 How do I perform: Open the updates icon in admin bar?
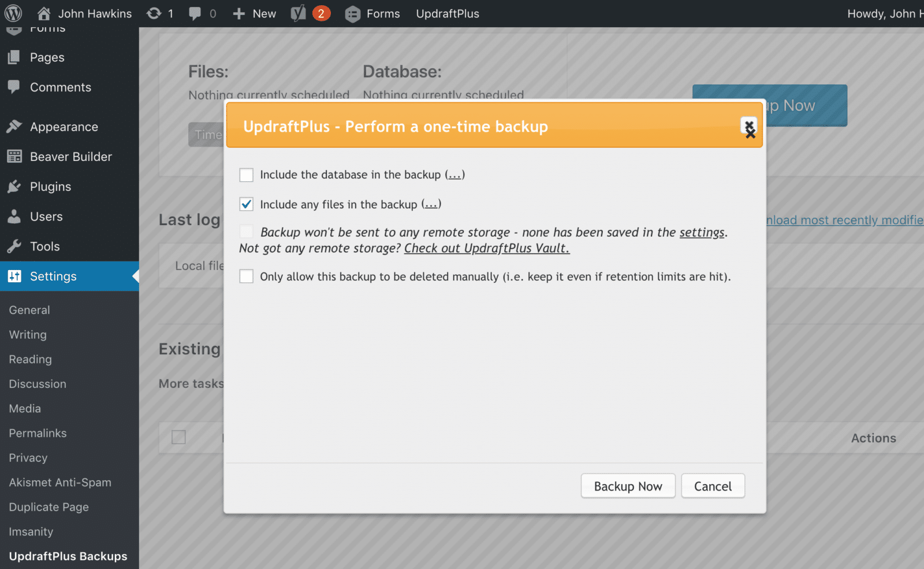tap(154, 13)
